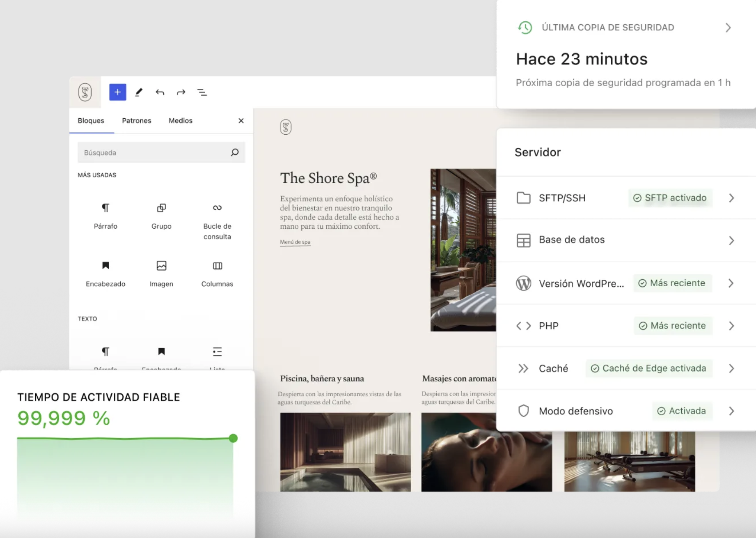Select the pencil edit tool
Viewport: 756px width, 538px height.
pos(139,92)
